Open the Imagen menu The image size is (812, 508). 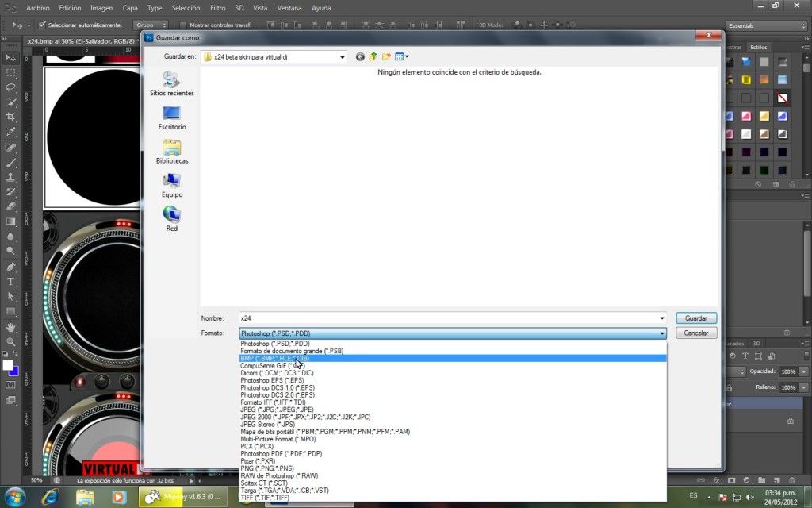(101, 8)
